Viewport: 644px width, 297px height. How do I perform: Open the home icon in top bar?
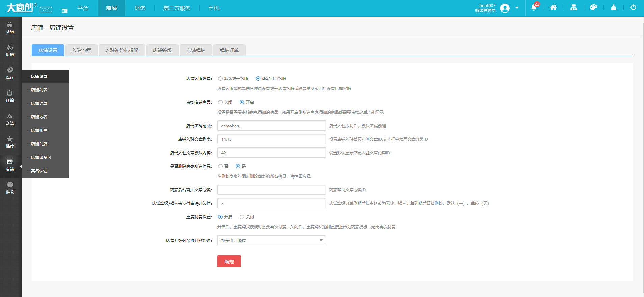point(553,8)
